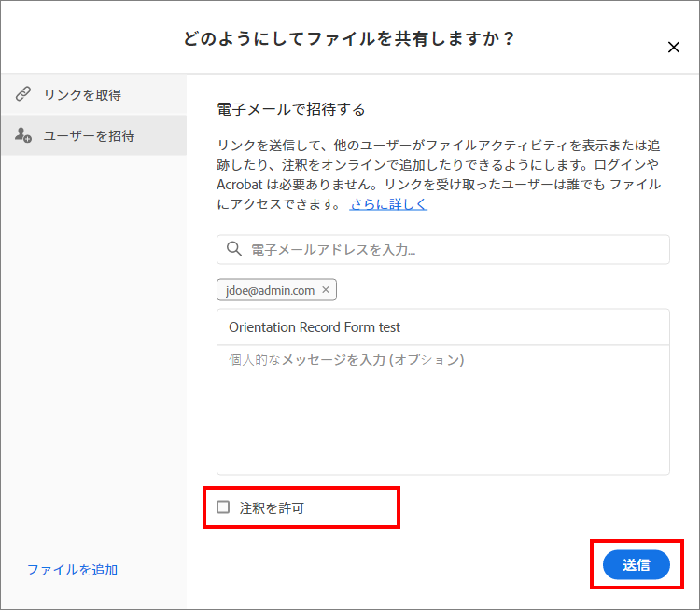Enable the 注釈を許可 checkbox
Image resolution: width=700 pixels, height=610 pixels.
[x=223, y=507]
